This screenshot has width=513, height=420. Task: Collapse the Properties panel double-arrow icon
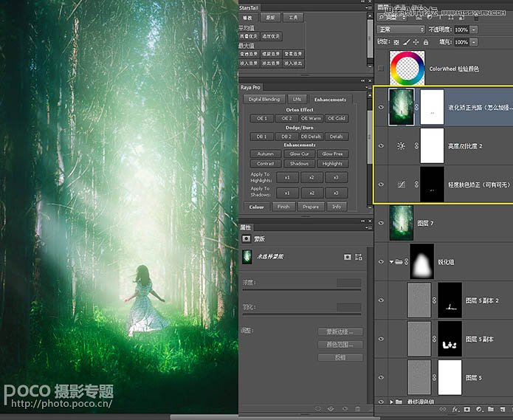click(363, 221)
